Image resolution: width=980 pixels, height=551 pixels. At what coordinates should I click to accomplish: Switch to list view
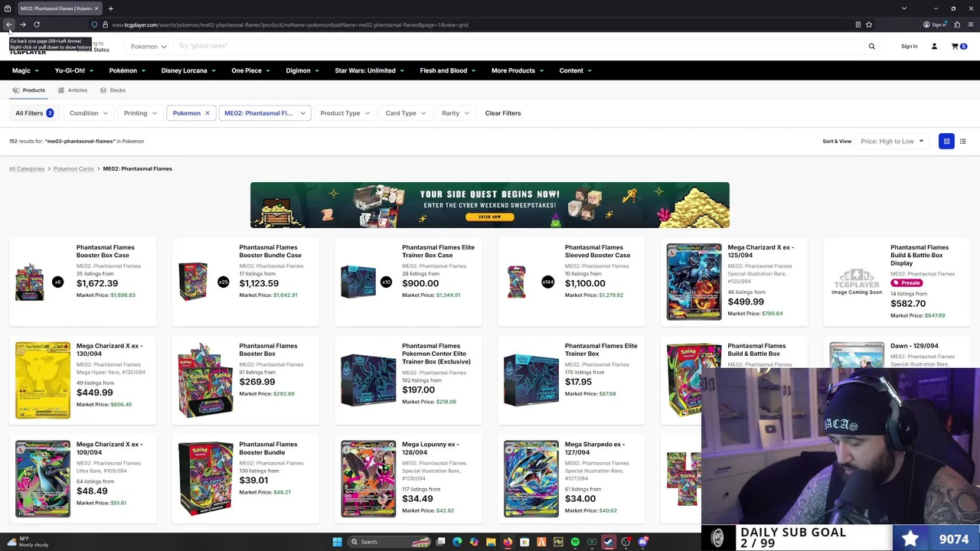tap(962, 141)
